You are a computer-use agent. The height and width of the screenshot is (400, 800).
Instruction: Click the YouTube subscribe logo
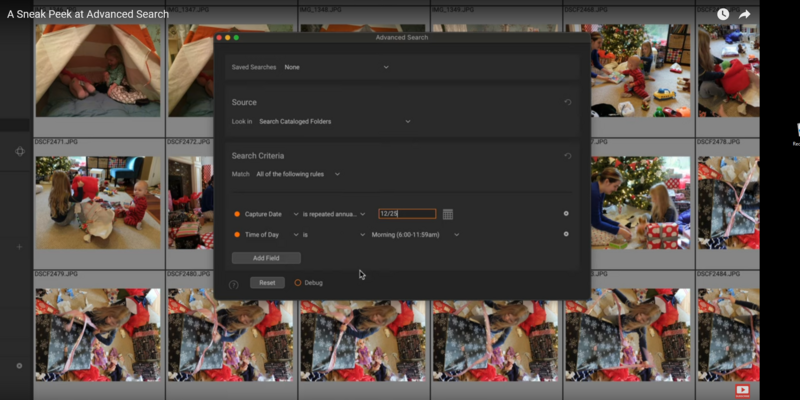(742, 391)
